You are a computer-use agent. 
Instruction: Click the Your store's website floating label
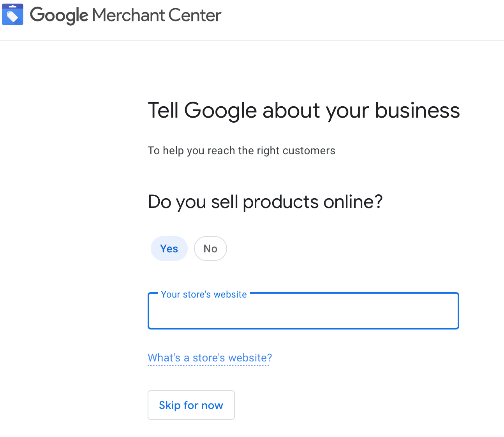click(x=204, y=294)
